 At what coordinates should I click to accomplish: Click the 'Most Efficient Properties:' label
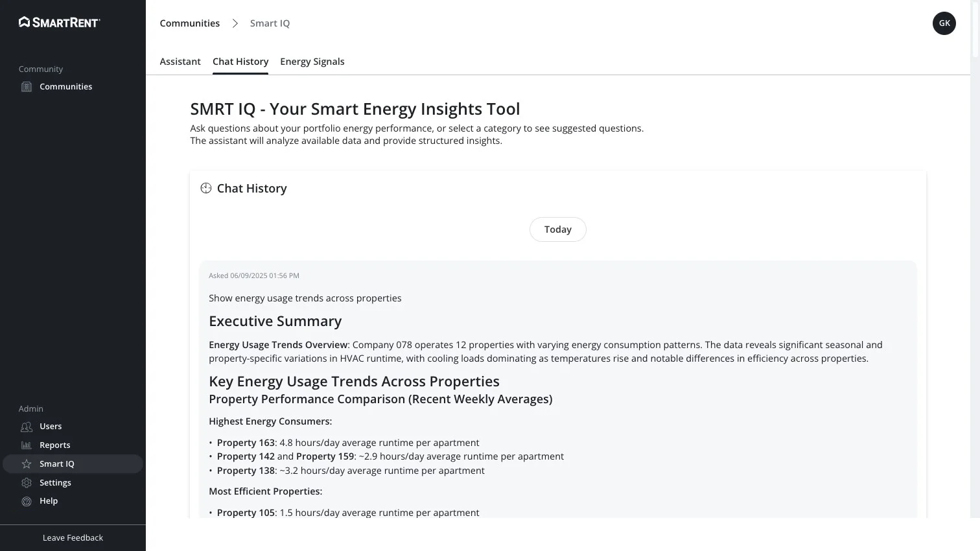tap(266, 491)
